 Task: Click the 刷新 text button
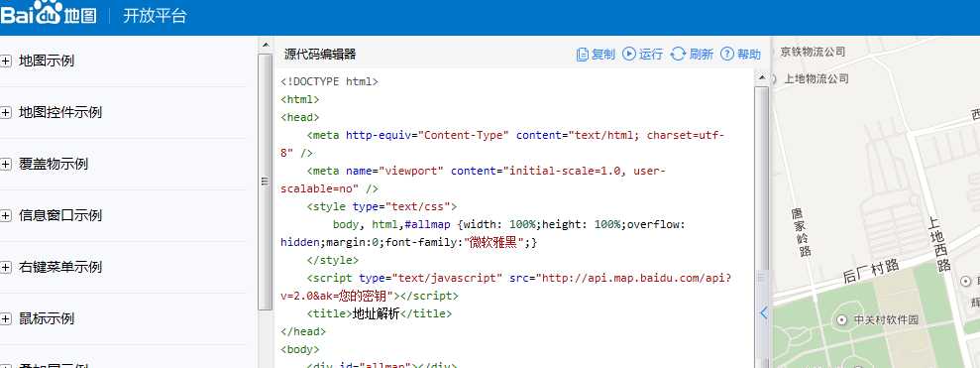coord(702,55)
